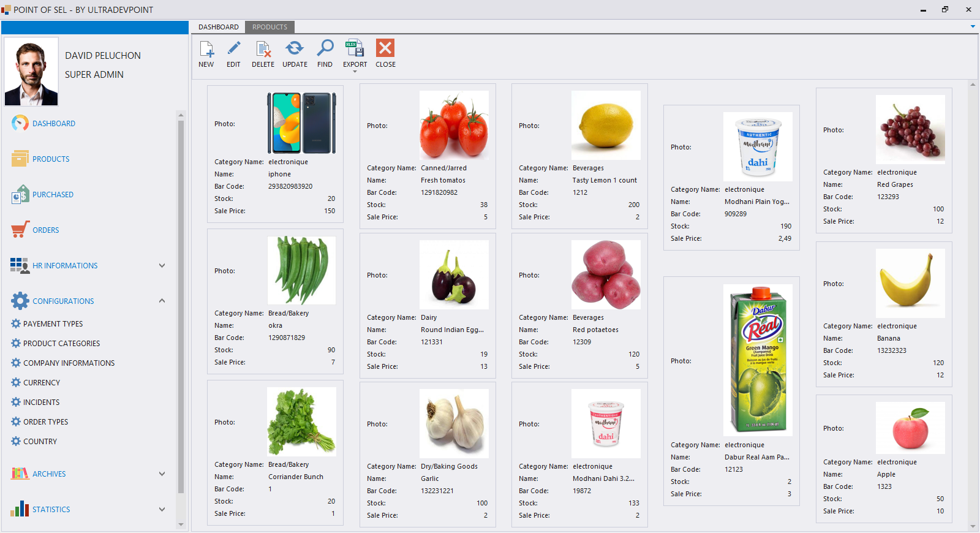The width and height of the screenshot is (980, 533).
Task: Select the Garlic product photo
Action: point(454,423)
